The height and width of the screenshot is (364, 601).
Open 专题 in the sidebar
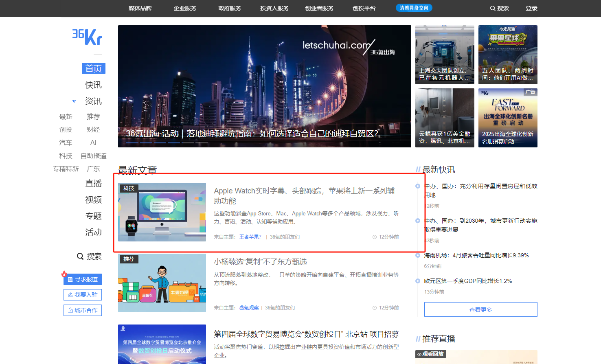tap(94, 216)
